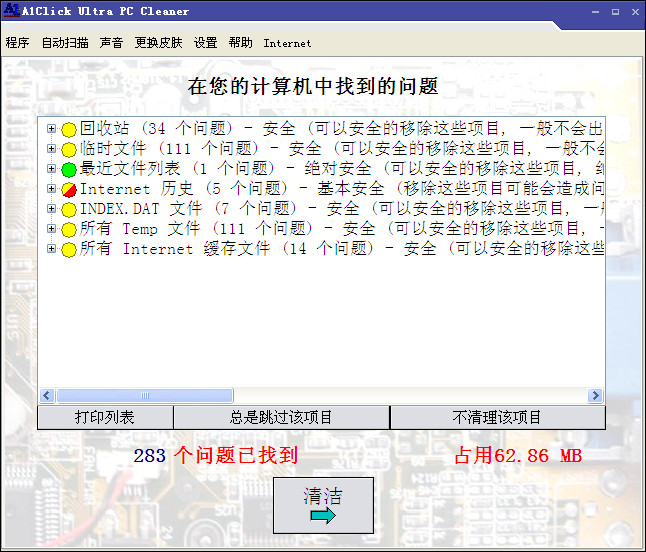Click the A1Click app icon in title bar
646x552 pixels.
coord(11,11)
